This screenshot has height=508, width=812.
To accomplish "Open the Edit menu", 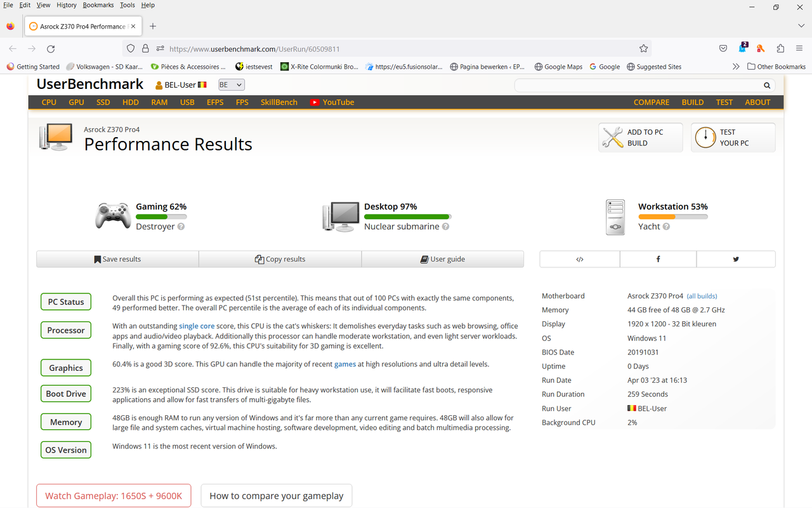I will 25,5.
